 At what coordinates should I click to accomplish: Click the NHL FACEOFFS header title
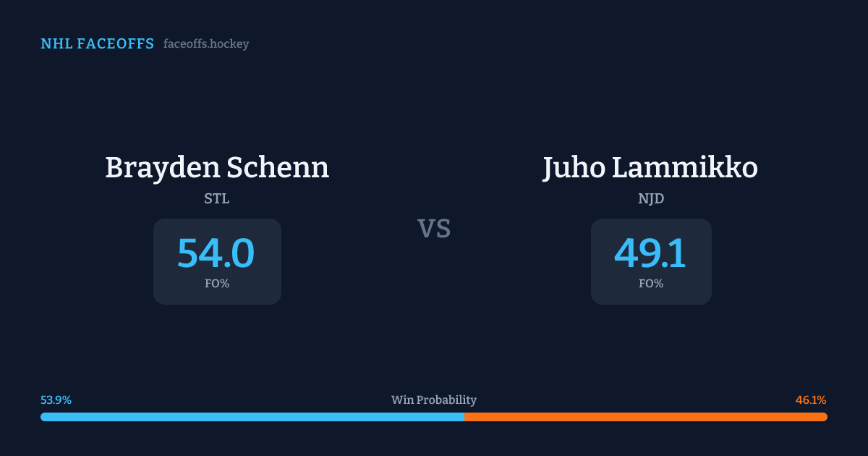tap(97, 44)
